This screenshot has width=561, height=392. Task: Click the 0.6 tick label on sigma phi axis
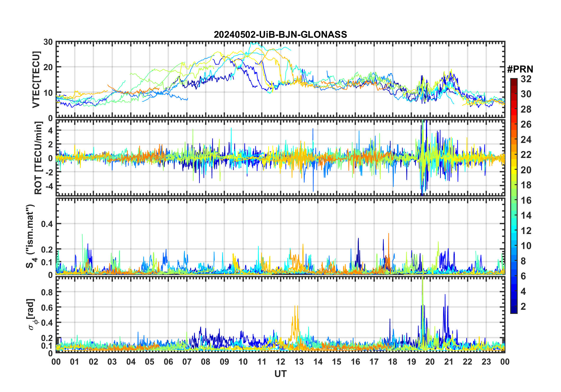47,307
